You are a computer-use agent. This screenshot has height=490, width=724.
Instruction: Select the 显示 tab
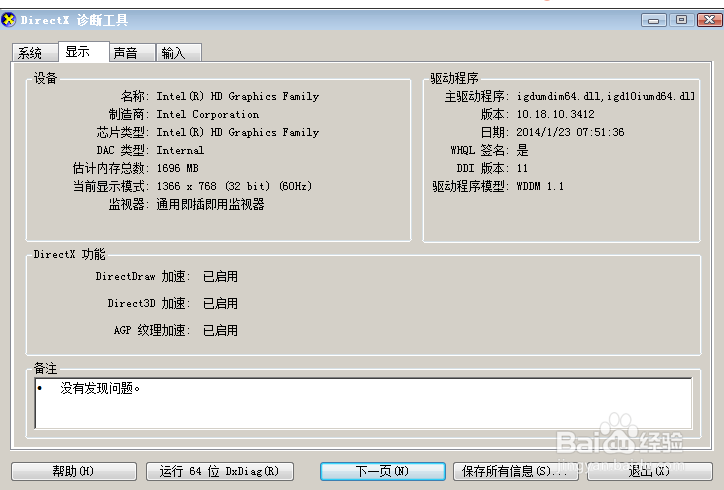(84, 51)
